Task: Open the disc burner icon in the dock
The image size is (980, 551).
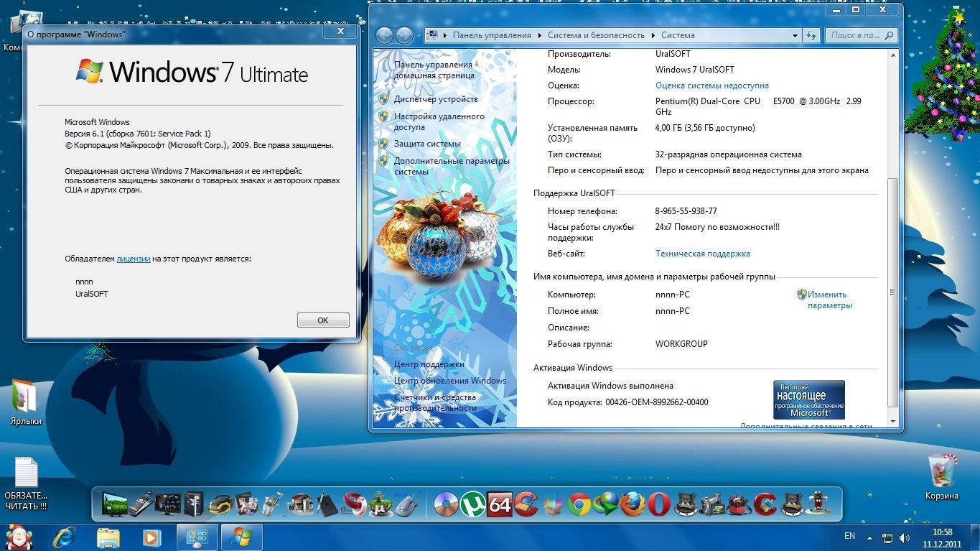Action: pyautogui.click(x=444, y=505)
